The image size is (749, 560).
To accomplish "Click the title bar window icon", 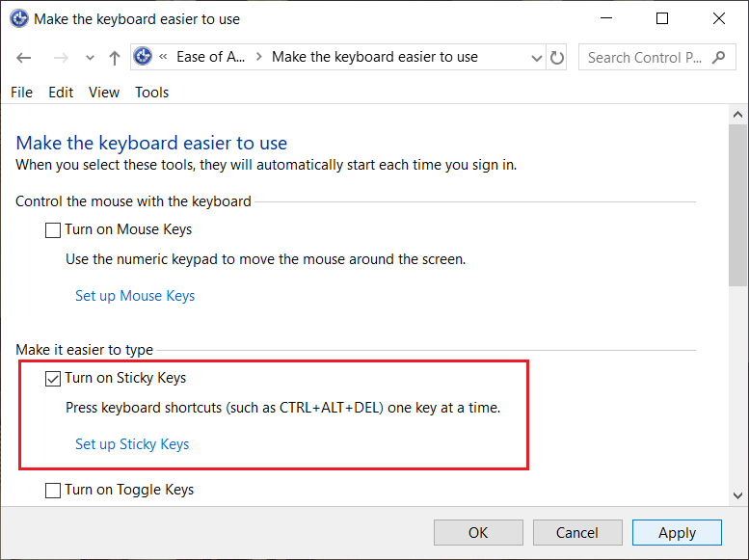I will tap(17, 18).
